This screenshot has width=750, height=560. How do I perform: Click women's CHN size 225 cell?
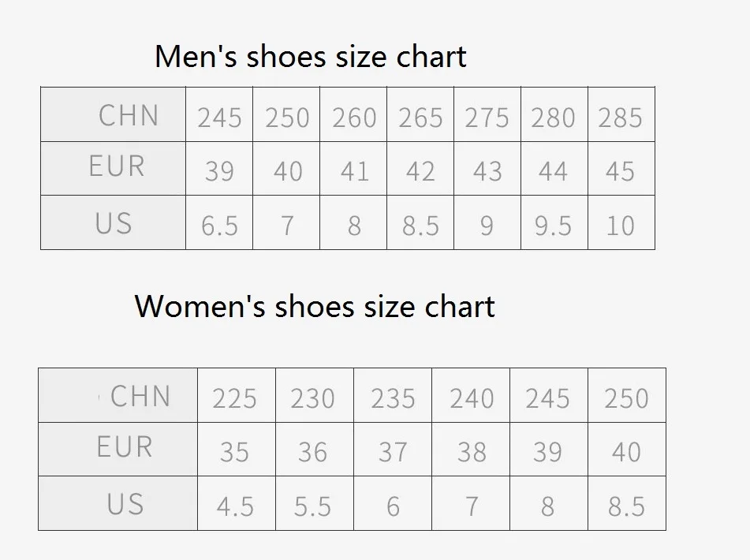pos(237,395)
